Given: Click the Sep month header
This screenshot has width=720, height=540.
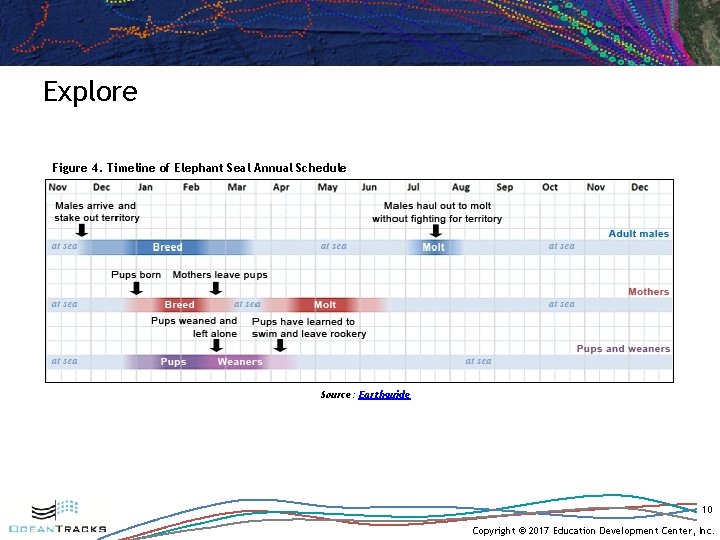Looking at the screenshot, I should [x=505, y=187].
